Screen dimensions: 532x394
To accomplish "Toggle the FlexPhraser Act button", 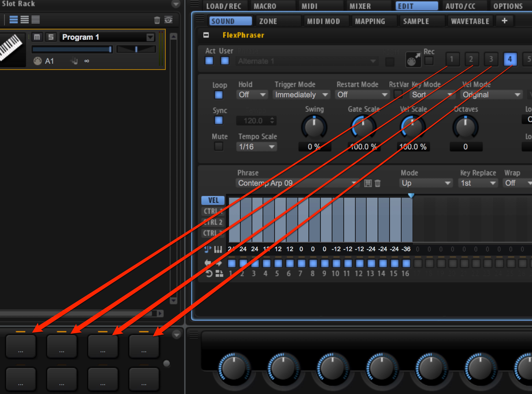I will click(209, 61).
